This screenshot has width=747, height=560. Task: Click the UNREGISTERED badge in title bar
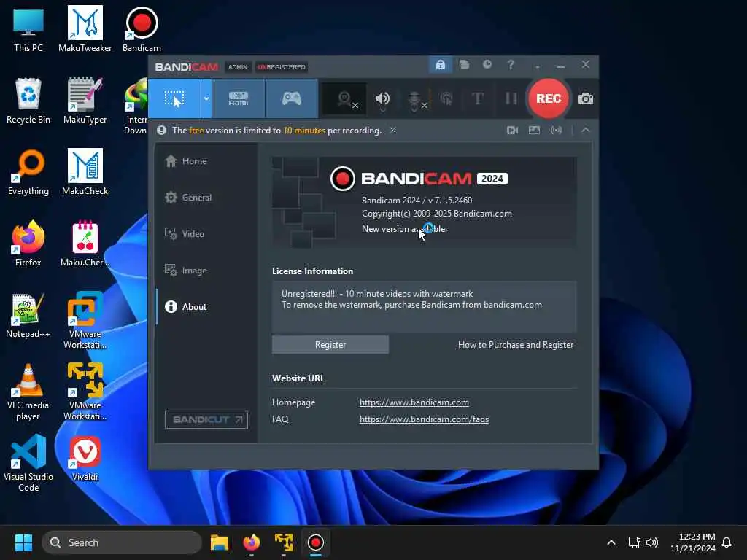282,67
